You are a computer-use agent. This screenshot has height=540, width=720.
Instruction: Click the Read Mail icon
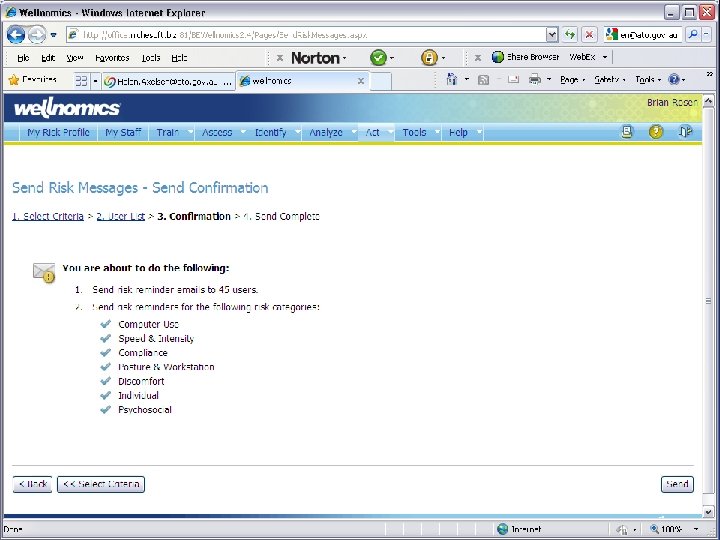513,79
